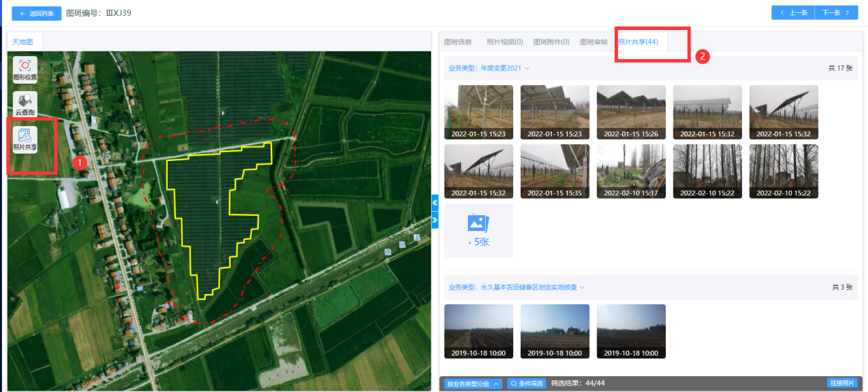Go to next record with 下一条
This screenshot has width=868, height=392.
[836, 13]
